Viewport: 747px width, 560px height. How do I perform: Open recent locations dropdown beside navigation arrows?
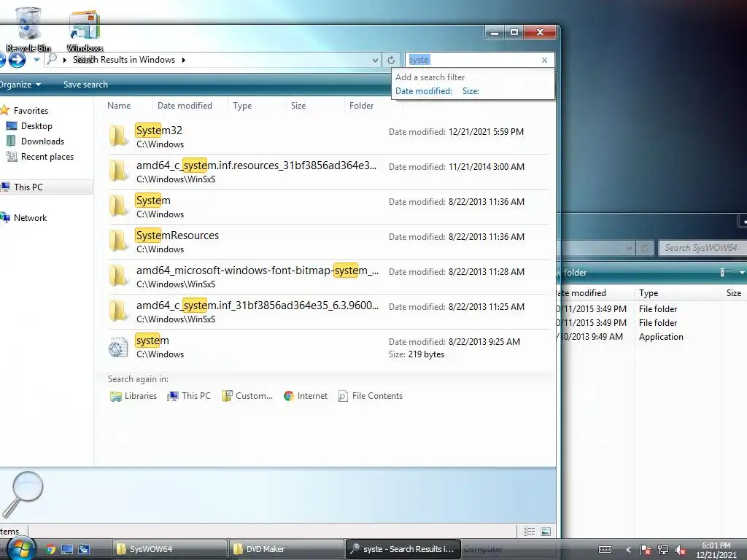click(x=36, y=60)
